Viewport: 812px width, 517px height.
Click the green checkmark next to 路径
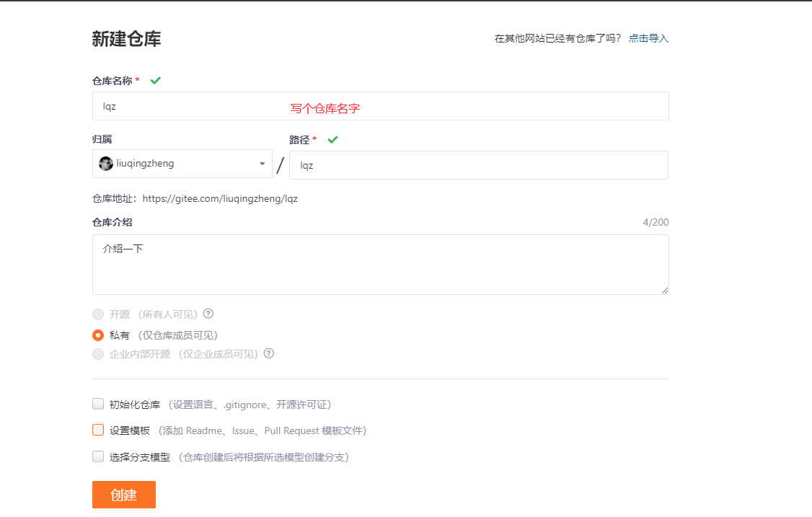tap(332, 139)
